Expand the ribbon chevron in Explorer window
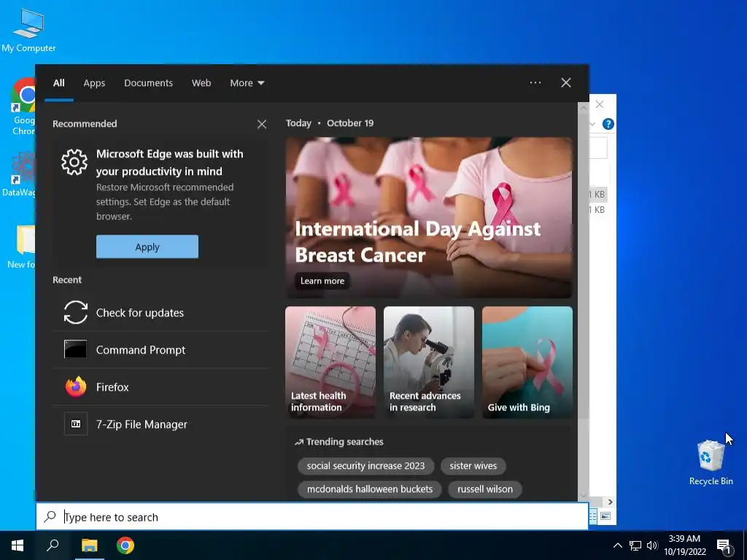 click(592, 124)
